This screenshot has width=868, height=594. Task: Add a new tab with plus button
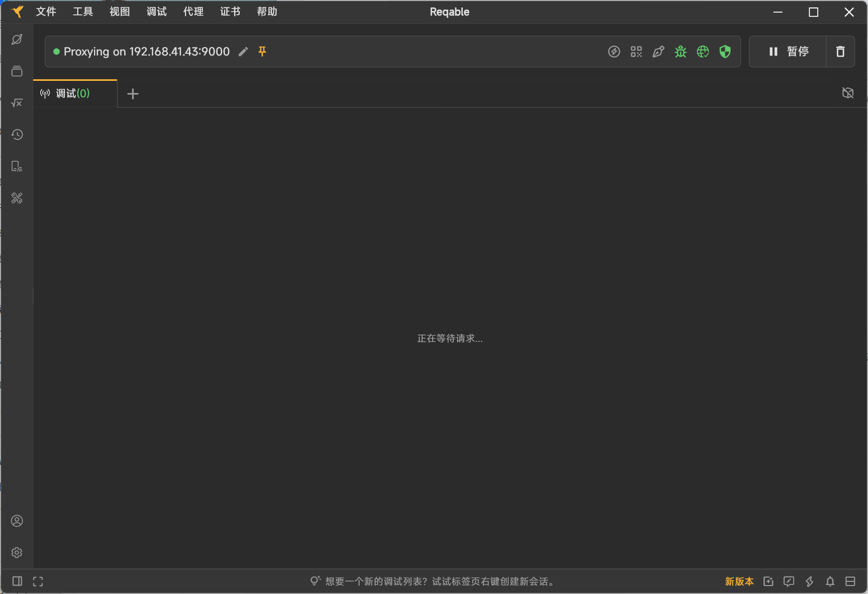click(x=133, y=94)
